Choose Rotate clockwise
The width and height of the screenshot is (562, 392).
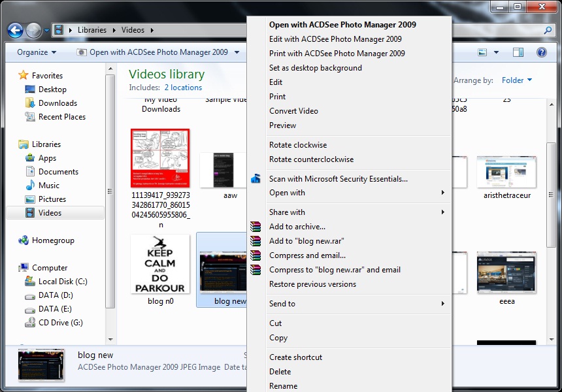click(x=298, y=145)
